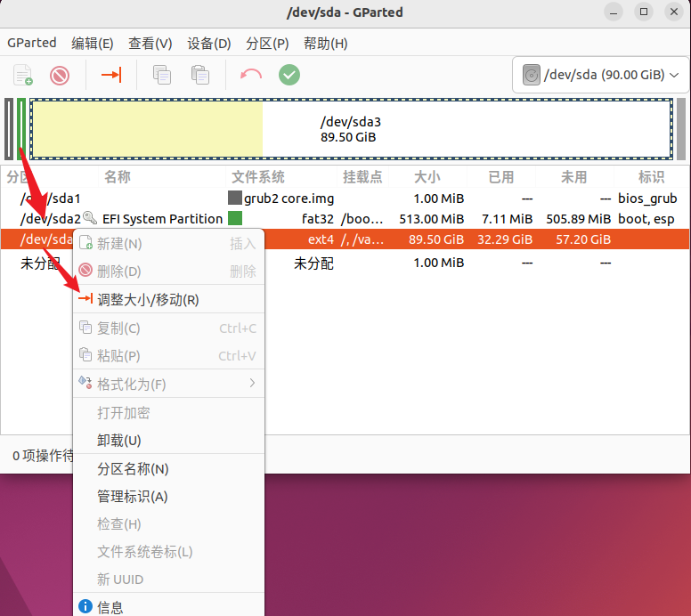Open the 设备(D) menu
The width and height of the screenshot is (691, 616).
point(208,43)
